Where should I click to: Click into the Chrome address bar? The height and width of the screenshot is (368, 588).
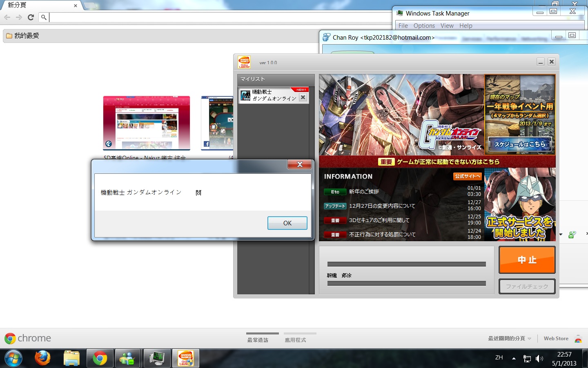point(220,17)
